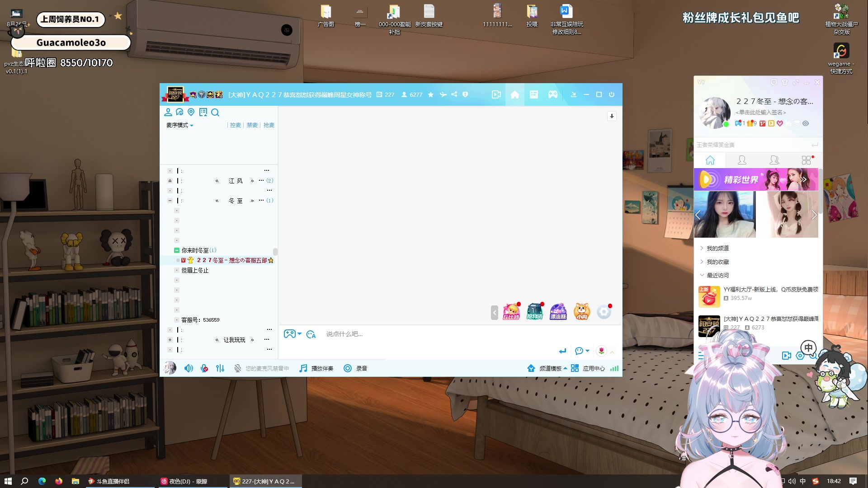Screen dimensions: 868x488
Task: Open the channel settings gear icon
Action: 604,312
